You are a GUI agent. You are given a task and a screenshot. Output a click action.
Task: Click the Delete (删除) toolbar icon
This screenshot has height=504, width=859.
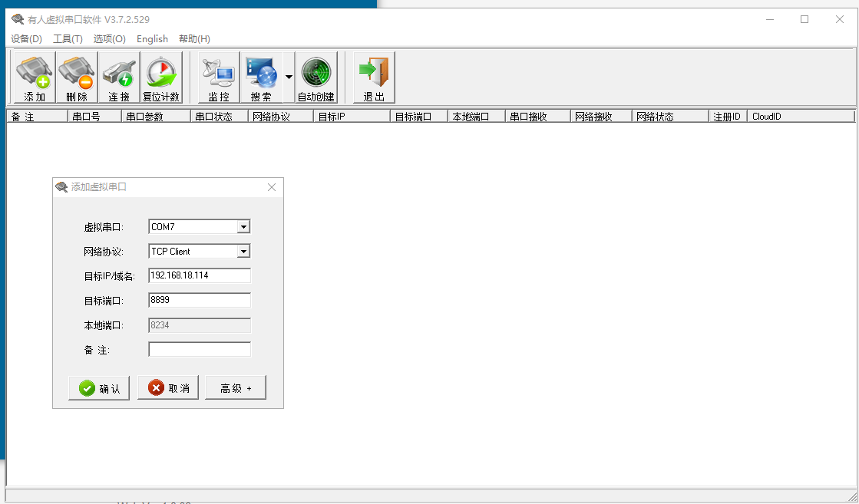click(x=77, y=77)
